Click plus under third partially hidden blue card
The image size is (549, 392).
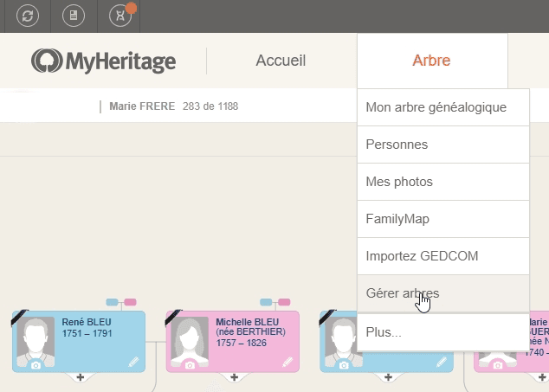tap(388, 377)
